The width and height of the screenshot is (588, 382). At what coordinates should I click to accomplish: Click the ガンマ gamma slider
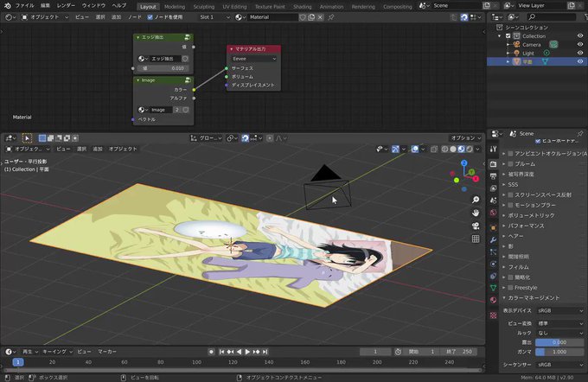[x=559, y=352]
